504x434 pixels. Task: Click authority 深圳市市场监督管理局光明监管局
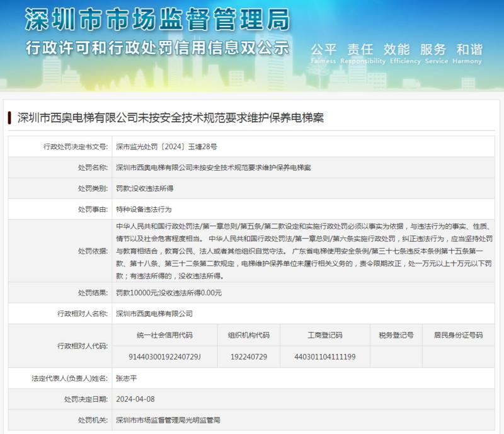click(x=168, y=420)
